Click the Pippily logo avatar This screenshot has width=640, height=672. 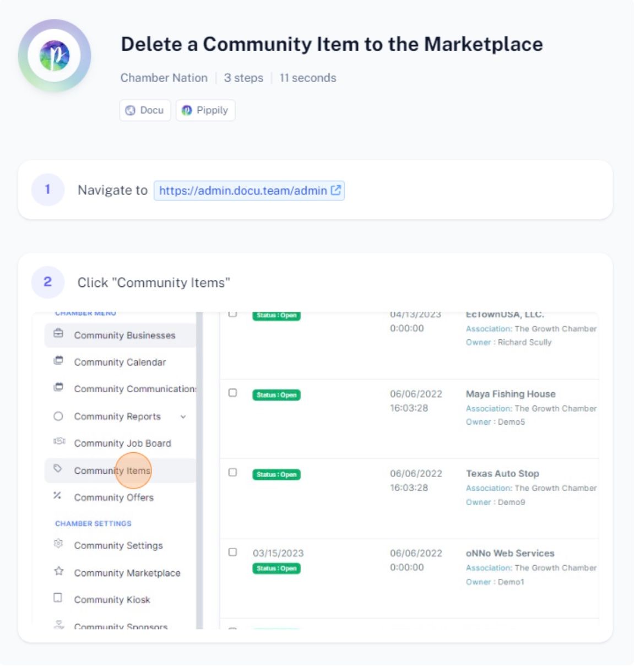pos(55,56)
